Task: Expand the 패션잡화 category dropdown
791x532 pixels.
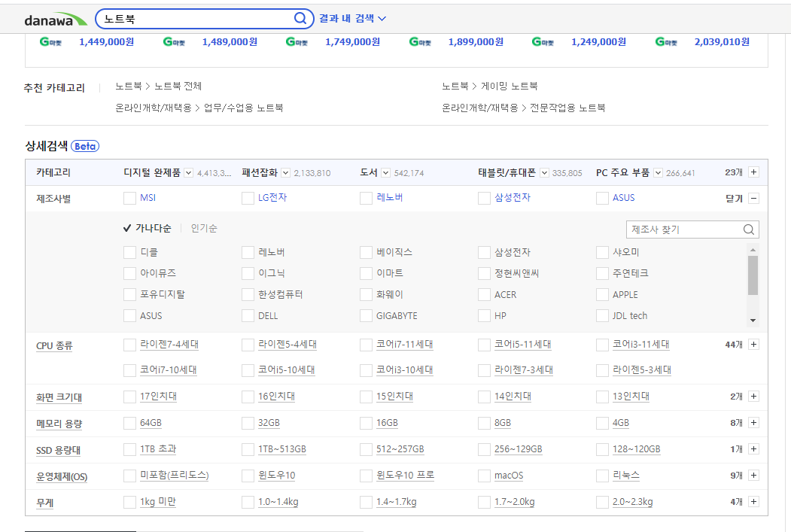Action: click(x=285, y=173)
